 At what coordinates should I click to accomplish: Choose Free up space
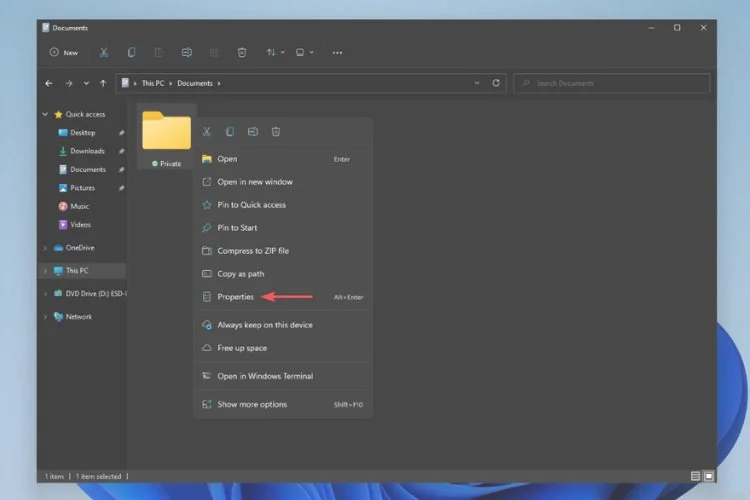click(x=283, y=348)
